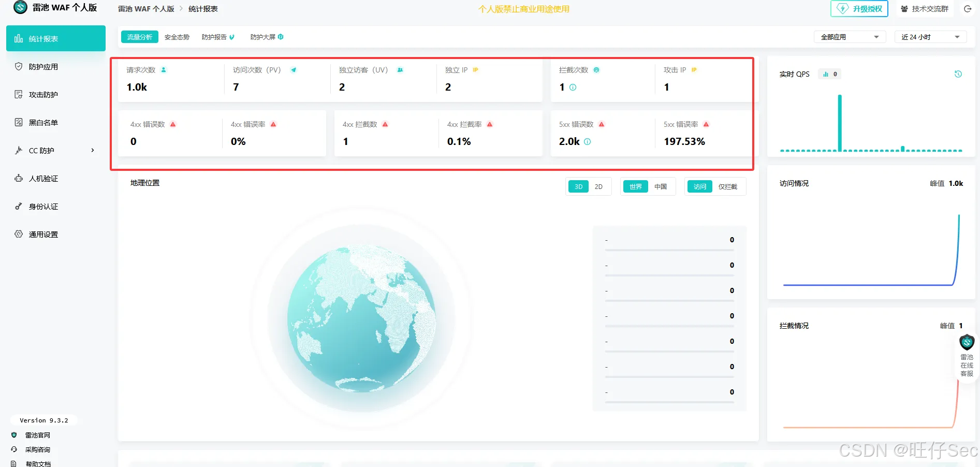Open the 近 24 小时 time range dropdown
The width and height of the screenshot is (980, 467).
pos(930,37)
